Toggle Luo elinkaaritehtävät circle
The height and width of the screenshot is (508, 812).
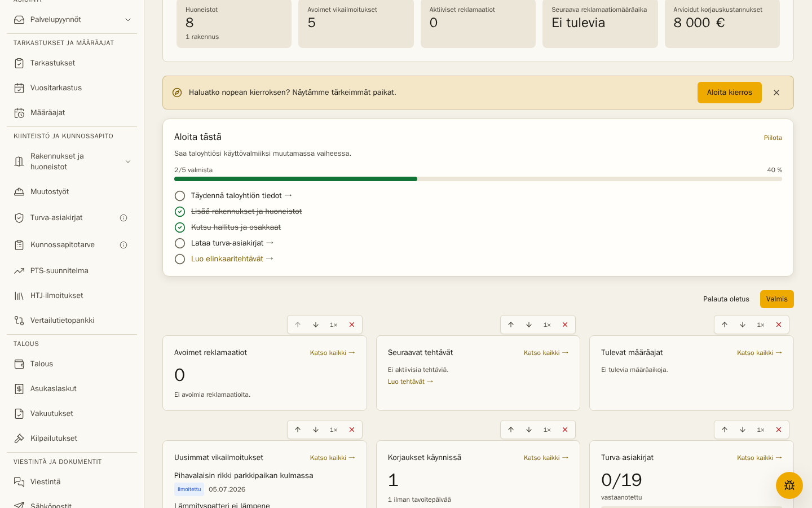(x=180, y=259)
